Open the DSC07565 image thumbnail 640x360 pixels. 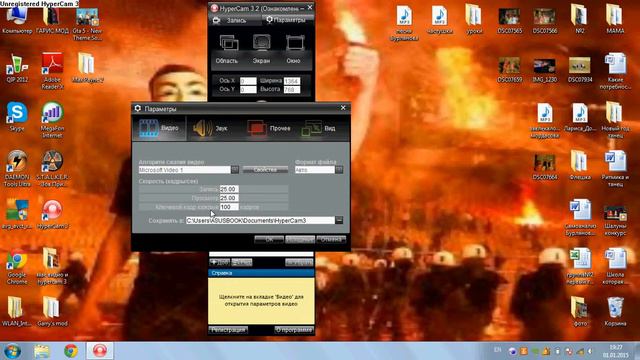(509, 20)
